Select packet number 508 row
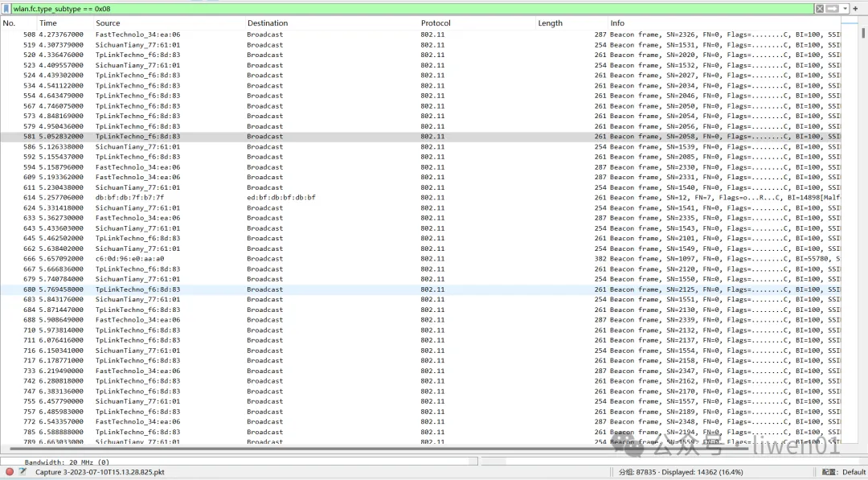Viewport: 868px width, 480px height. point(420,35)
